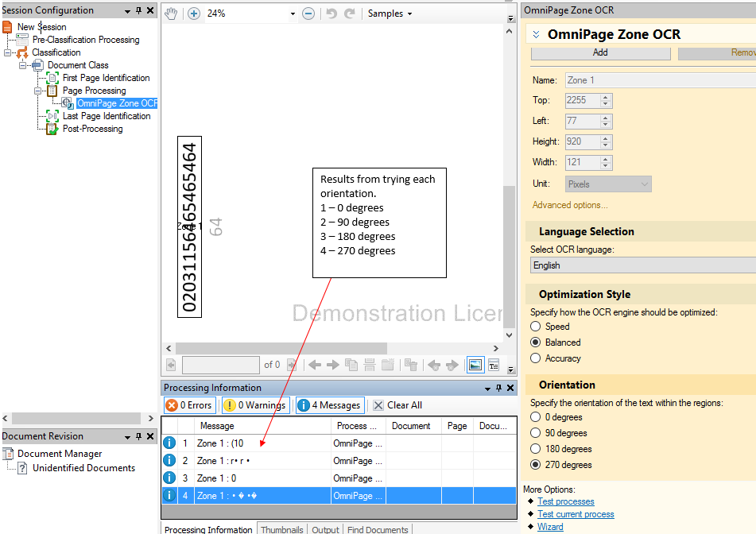This screenshot has width=756, height=534.
Task: Switch to image view mode icon
Action: [475, 365]
